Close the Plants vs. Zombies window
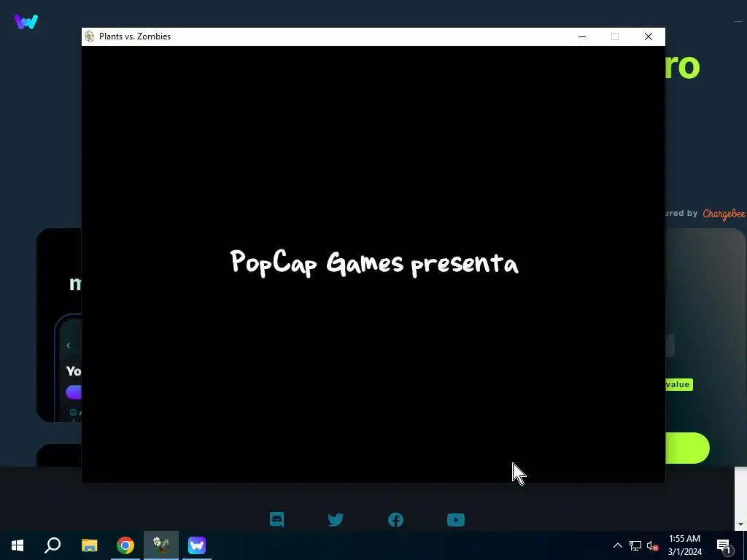Viewport: 747px width, 560px height. tap(649, 36)
